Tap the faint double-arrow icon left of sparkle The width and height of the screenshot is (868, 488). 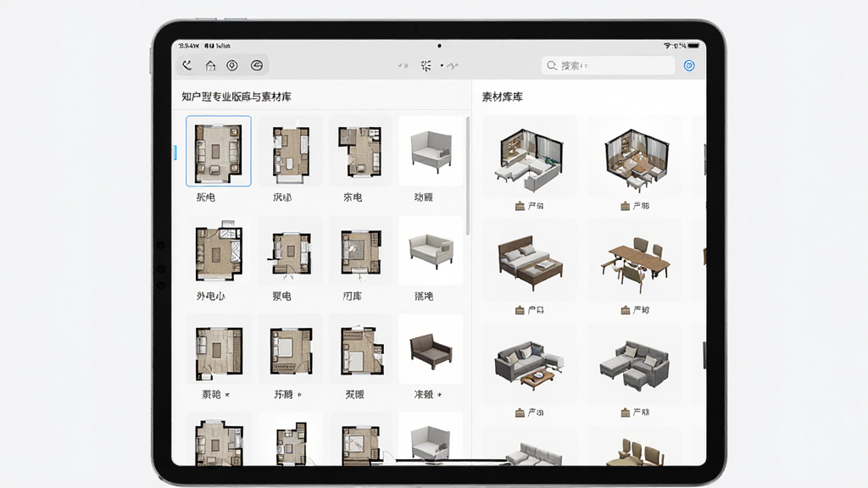403,66
